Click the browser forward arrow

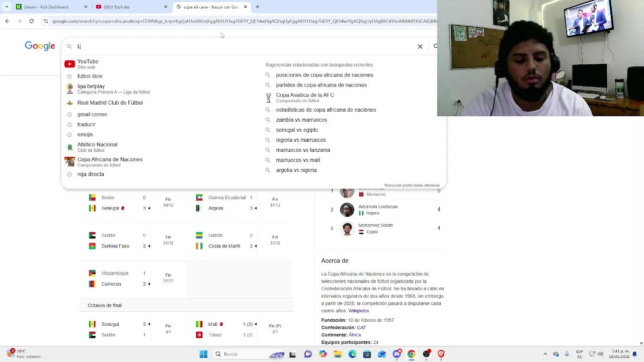pyautogui.click(x=19, y=21)
